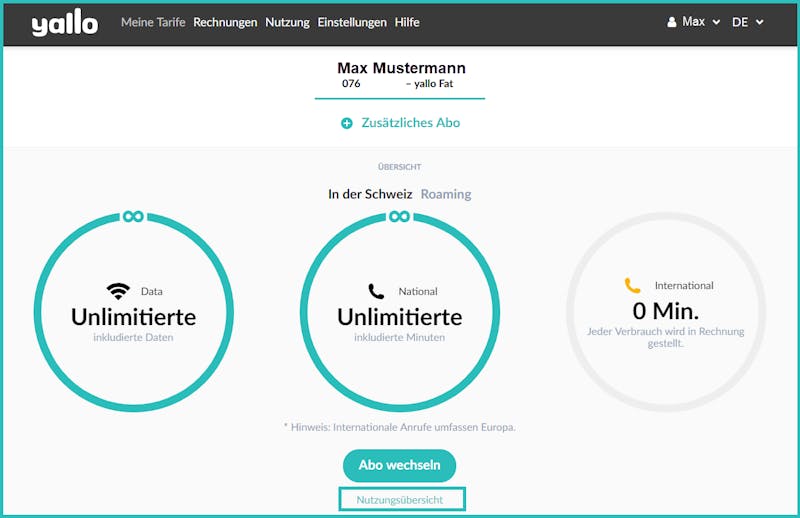The image size is (800, 518).
Task: Click the user profile icon beside Max
Action: pyautogui.click(x=671, y=22)
